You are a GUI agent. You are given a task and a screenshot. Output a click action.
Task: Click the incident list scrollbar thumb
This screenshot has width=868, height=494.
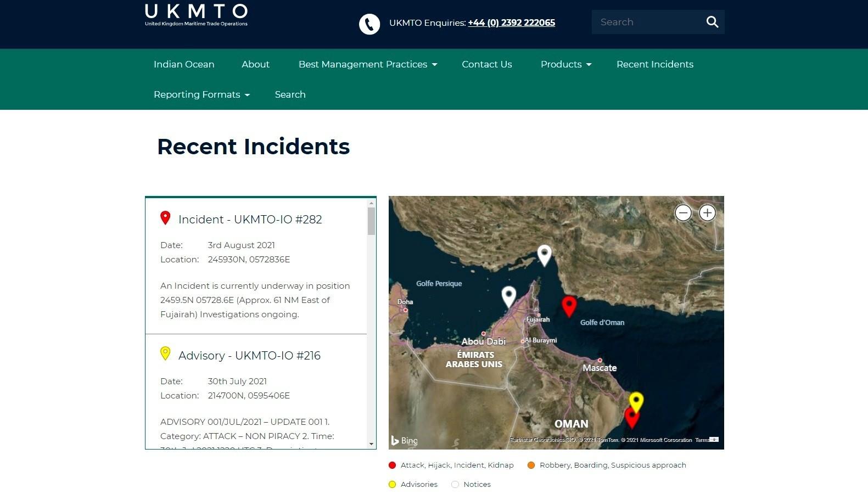(x=371, y=221)
